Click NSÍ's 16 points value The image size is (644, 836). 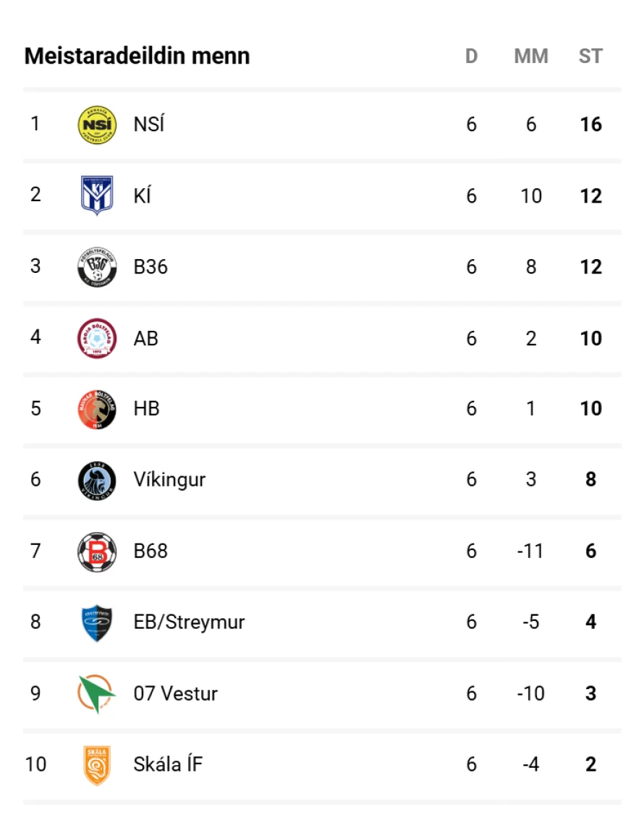tap(590, 124)
